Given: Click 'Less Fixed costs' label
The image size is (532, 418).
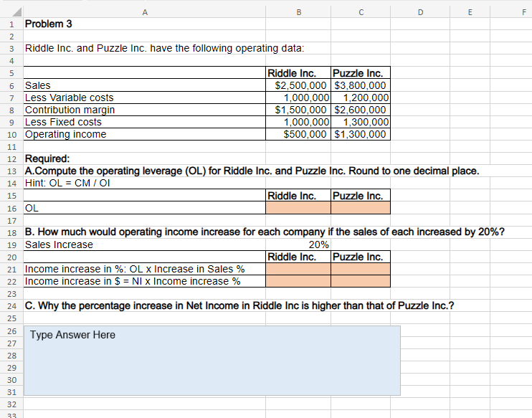Looking at the screenshot, I should tap(63, 122).
